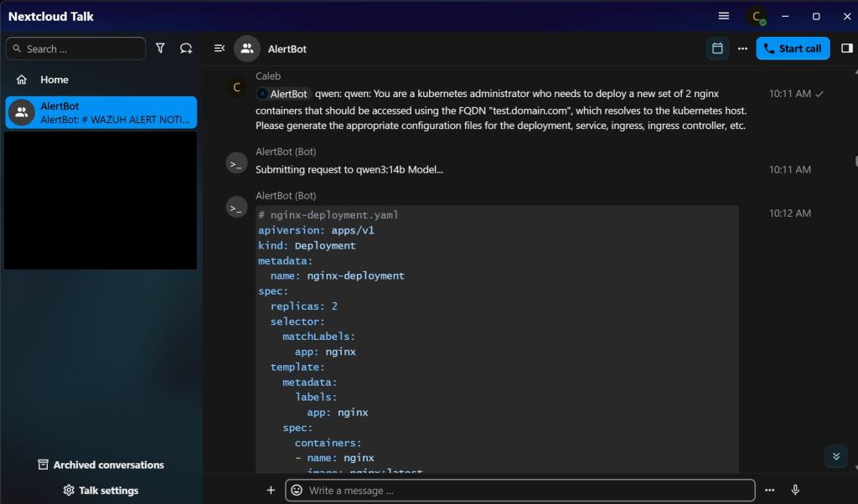Click into the Write a message field
Image resolution: width=858 pixels, height=504 pixels.
click(528, 491)
